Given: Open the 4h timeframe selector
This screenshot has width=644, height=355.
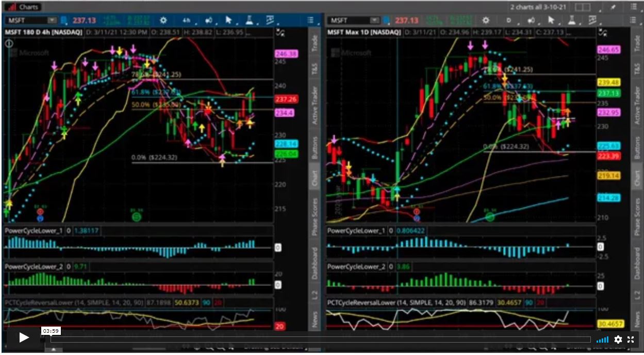Looking at the screenshot, I should (x=187, y=20).
